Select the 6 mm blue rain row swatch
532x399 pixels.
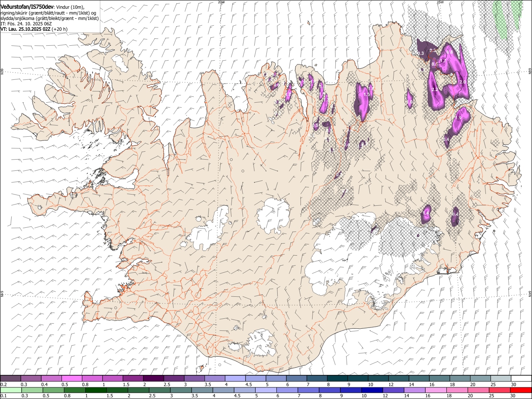[287, 390]
